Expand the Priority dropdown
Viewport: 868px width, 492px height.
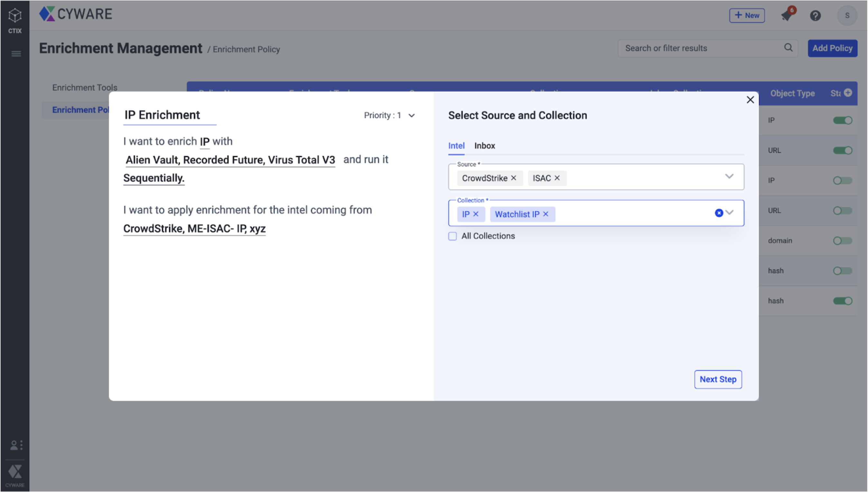click(411, 116)
